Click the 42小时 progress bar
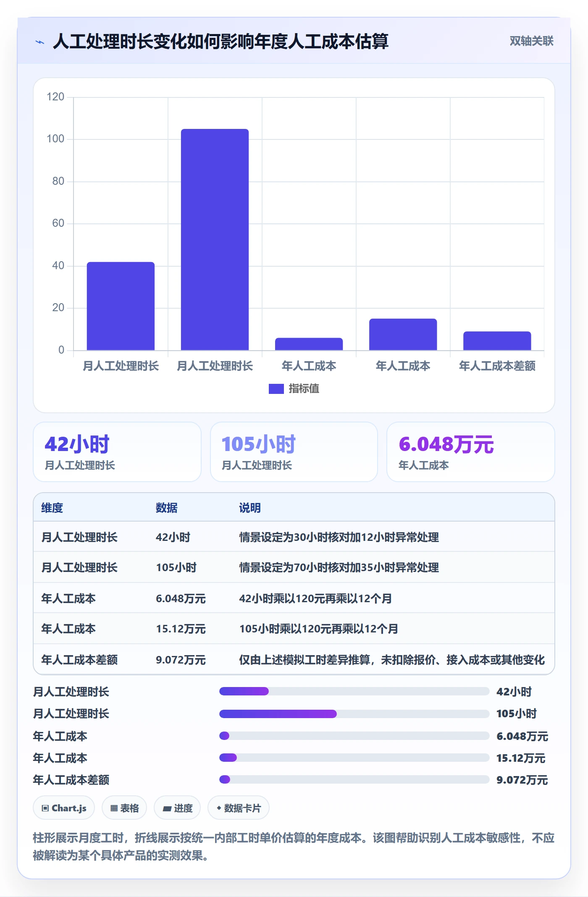 pyautogui.click(x=354, y=691)
